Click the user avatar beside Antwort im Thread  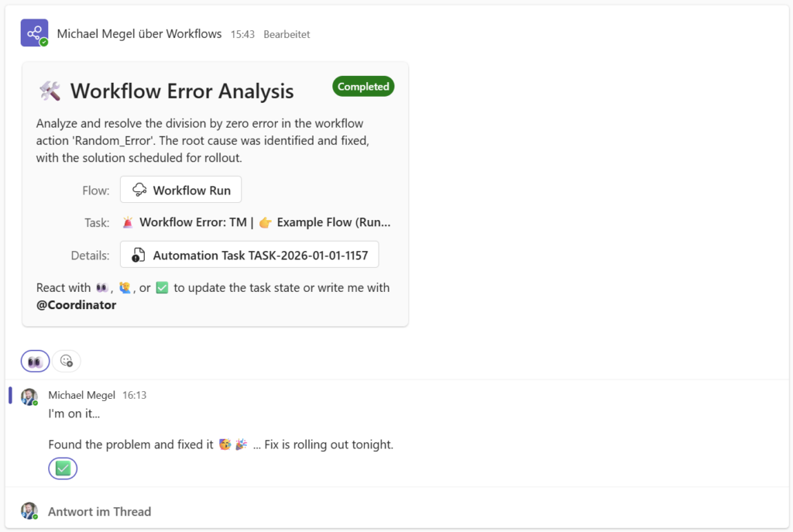29,511
